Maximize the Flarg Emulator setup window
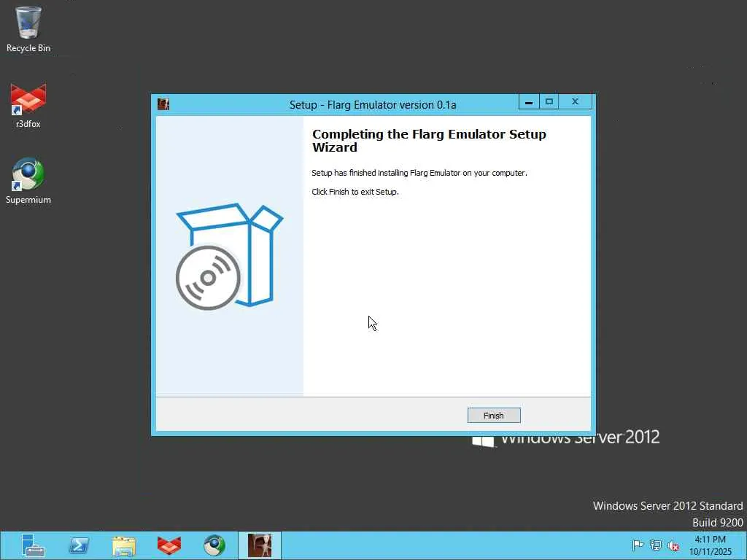Image resolution: width=747 pixels, height=560 pixels. 549,102
